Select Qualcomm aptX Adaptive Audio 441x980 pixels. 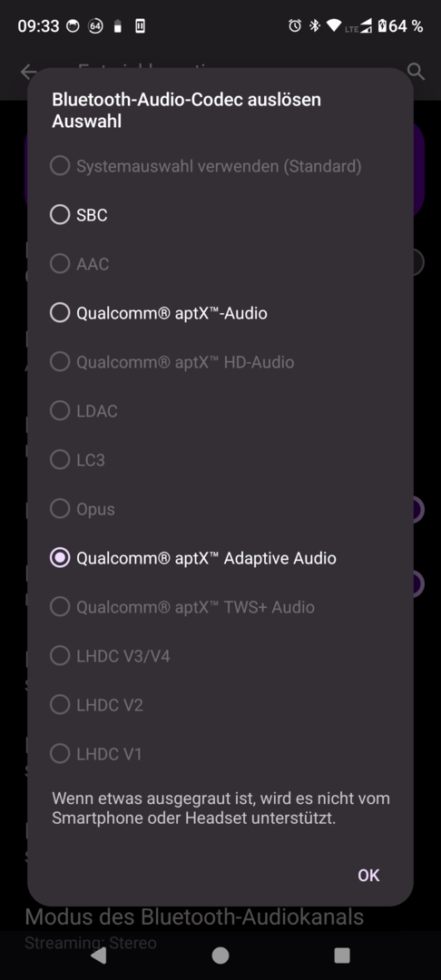(x=220, y=558)
